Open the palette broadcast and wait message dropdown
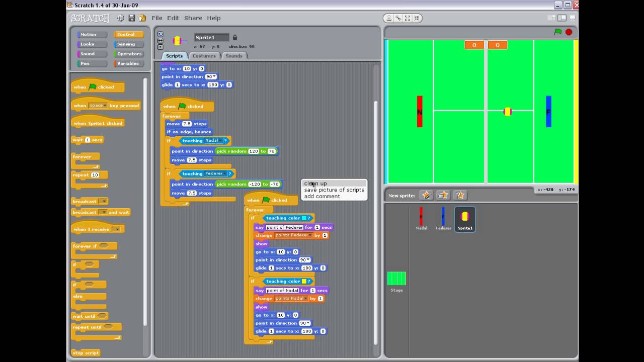The image size is (644, 362). pyautogui.click(x=103, y=212)
